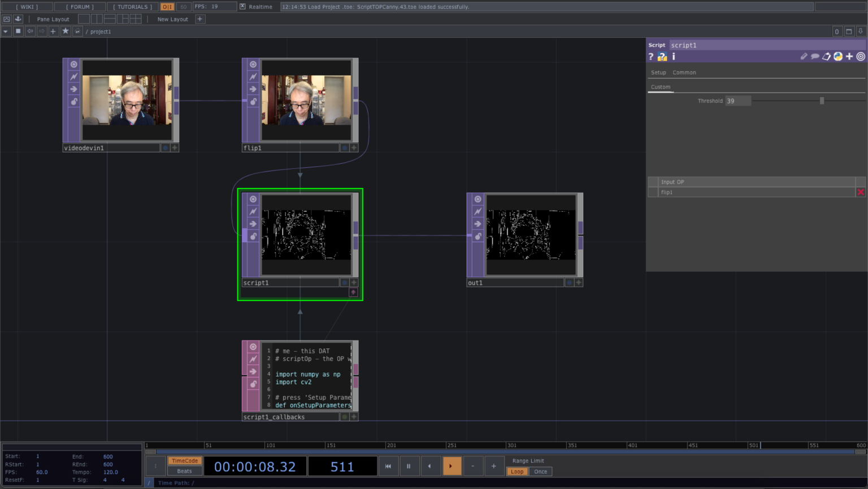Step back one frame with minus
The image size is (868, 489).
(x=473, y=466)
